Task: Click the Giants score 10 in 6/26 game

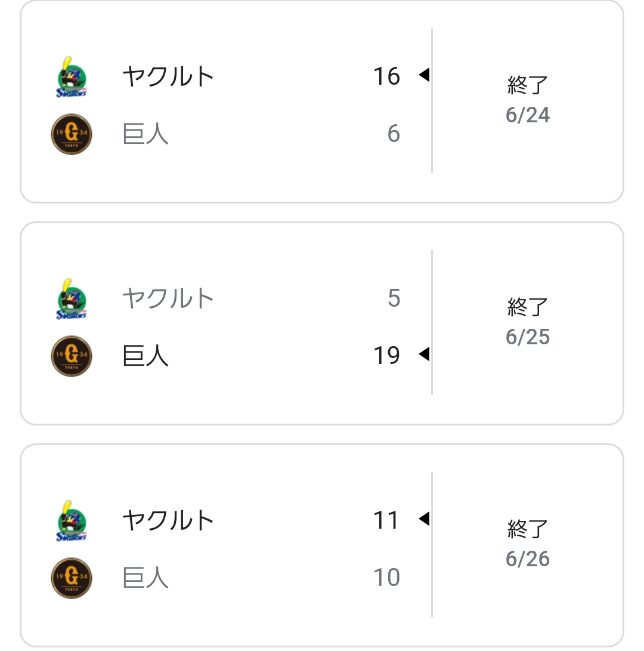Action: pos(386,578)
